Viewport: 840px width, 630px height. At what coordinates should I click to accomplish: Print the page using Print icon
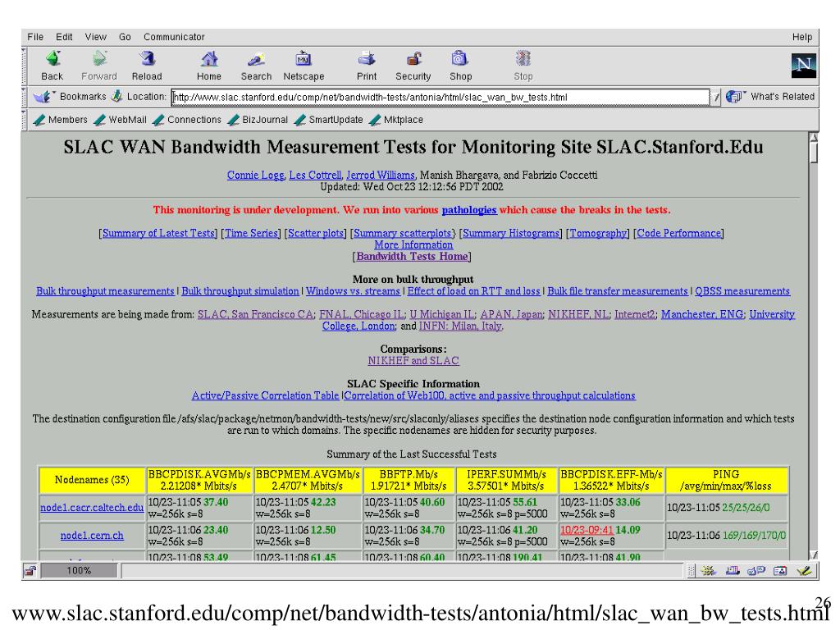pyautogui.click(x=367, y=59)
